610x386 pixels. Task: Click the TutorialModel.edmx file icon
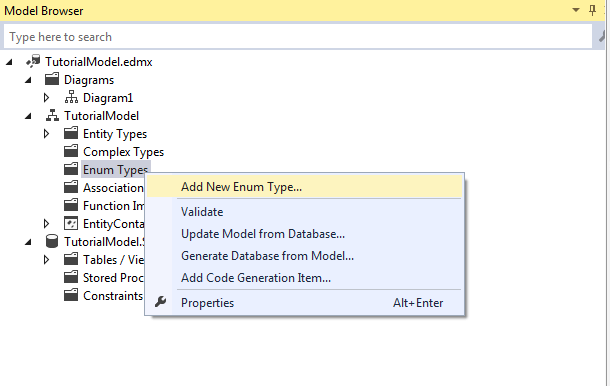(x=33, y=61)
